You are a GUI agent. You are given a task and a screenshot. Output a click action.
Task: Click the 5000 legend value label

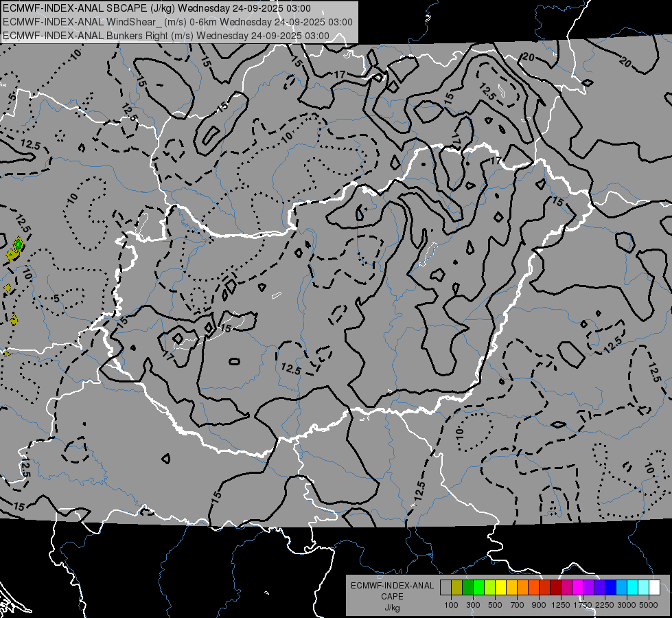click(649, 605)
